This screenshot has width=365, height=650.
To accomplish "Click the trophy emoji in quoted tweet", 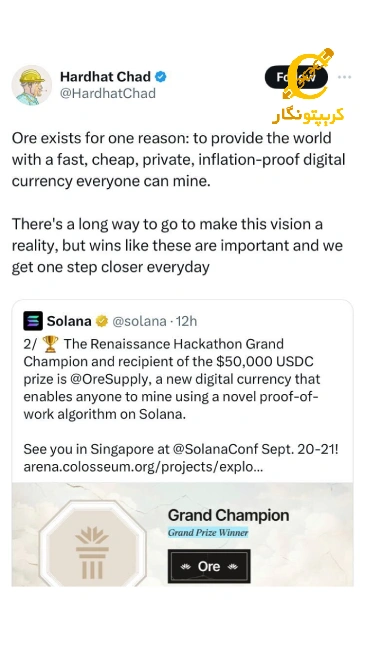I will [x=50, y=344].
